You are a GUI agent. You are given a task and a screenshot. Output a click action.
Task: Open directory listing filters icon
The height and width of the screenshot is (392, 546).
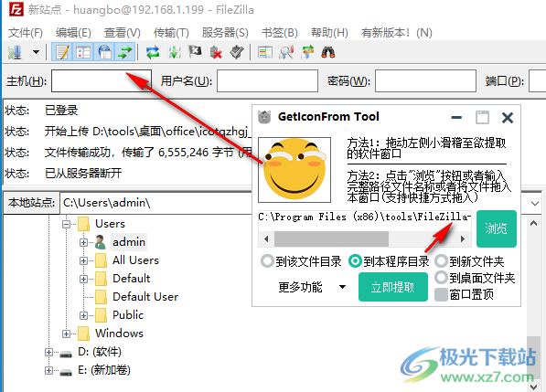coord(265,52)
